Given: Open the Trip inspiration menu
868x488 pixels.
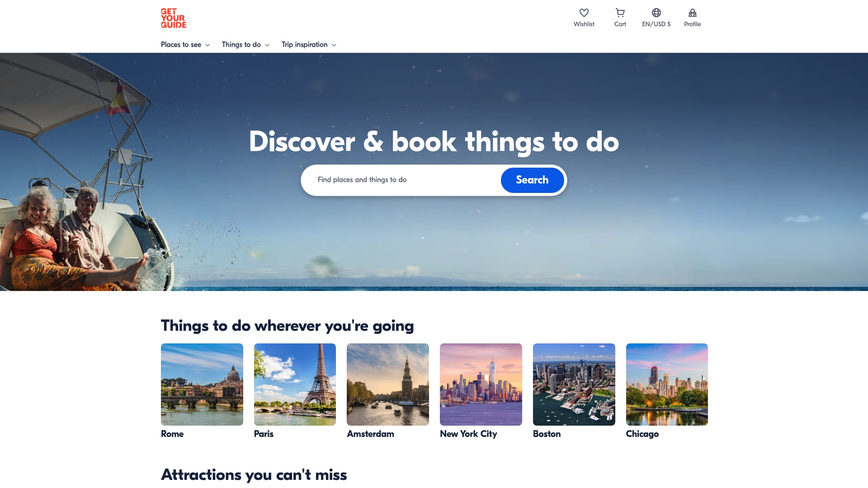Looking at the screenshot, I should click(x=304, y=45).
